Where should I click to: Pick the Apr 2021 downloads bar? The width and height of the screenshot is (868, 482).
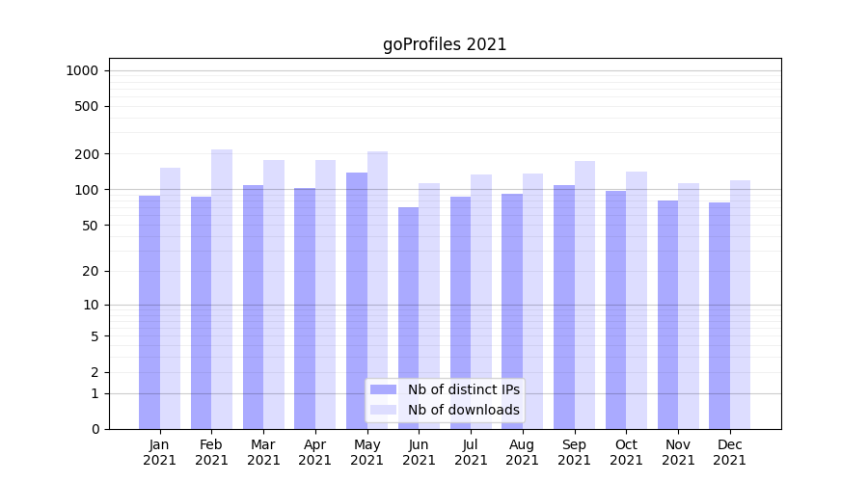[325, 294]
